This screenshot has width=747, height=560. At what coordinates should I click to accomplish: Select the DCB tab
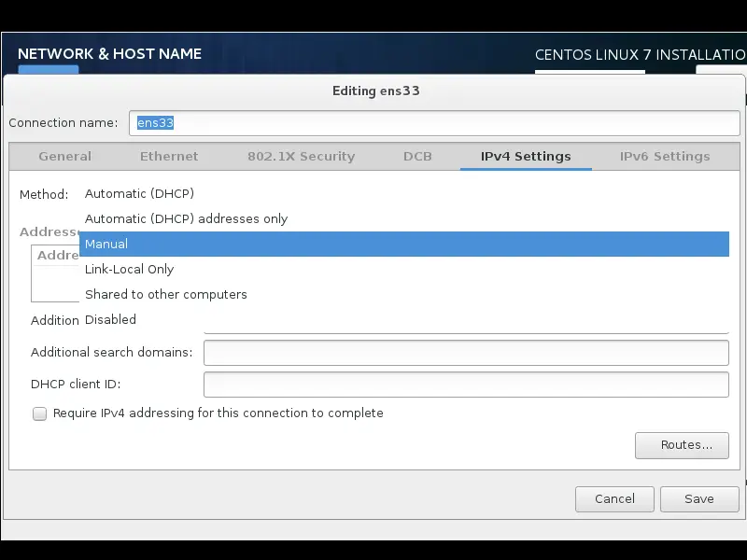[417, 156]
